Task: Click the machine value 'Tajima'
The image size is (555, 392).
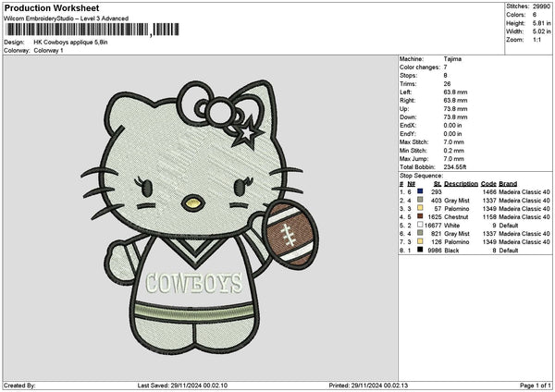Action: coord(452,59)
